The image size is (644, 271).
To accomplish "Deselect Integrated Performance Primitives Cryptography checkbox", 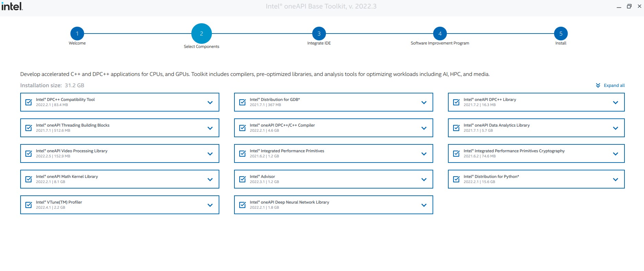I will click(x=457, y=154).
